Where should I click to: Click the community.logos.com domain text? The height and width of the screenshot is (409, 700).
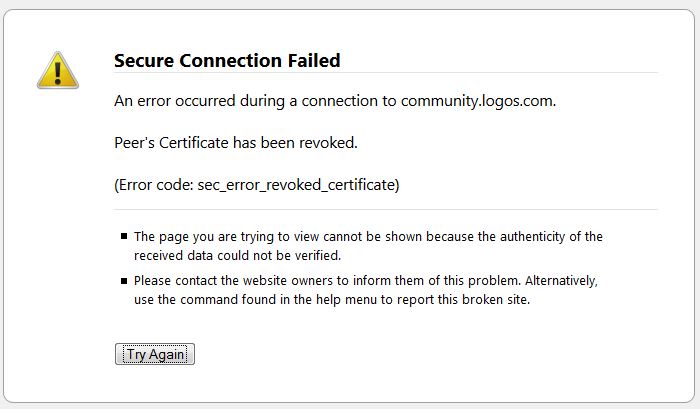[479, 101]
